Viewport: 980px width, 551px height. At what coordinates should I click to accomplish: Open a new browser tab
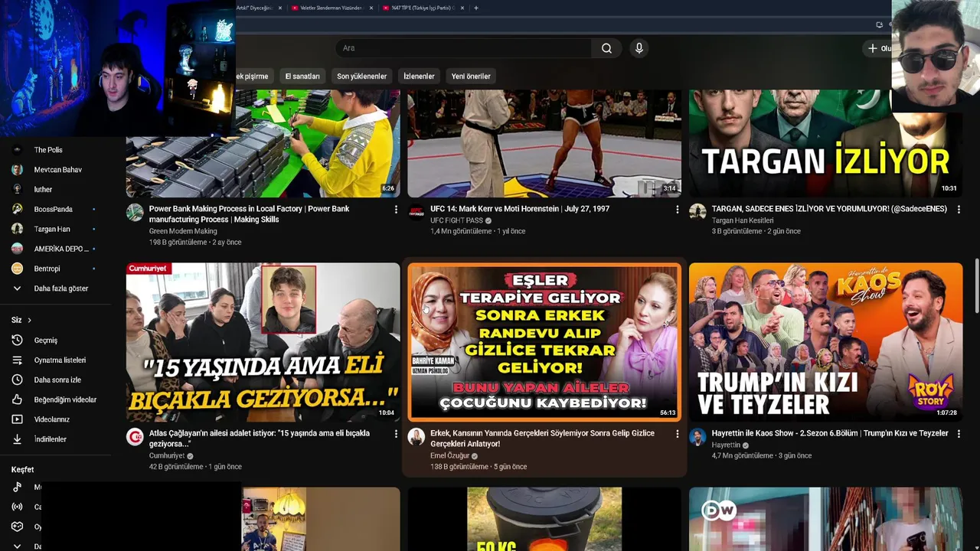[476, 8]
